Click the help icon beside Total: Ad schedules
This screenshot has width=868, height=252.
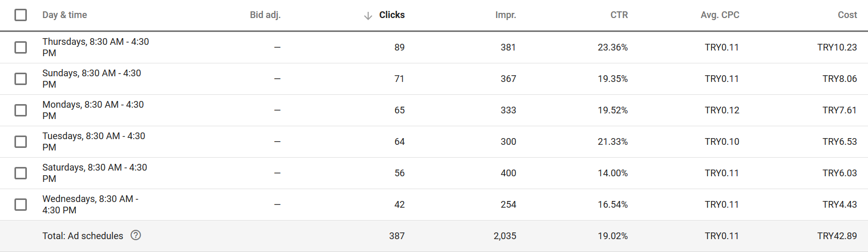[x=136, y=235]
